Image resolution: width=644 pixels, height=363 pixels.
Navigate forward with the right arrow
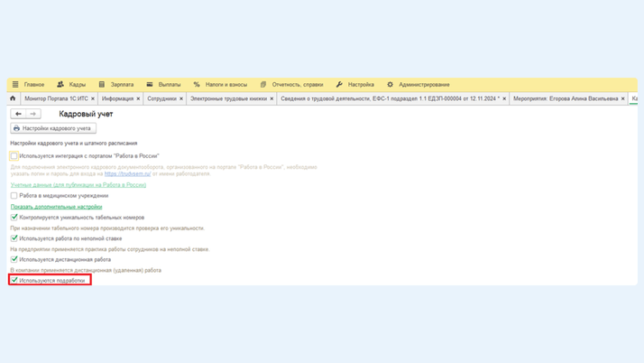pos(33,114)
